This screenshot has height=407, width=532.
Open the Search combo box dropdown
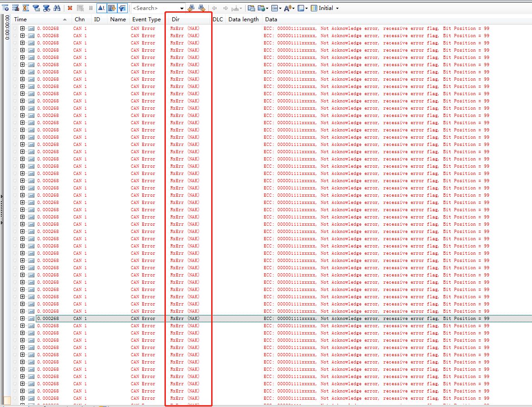click(x=183, y=8)
